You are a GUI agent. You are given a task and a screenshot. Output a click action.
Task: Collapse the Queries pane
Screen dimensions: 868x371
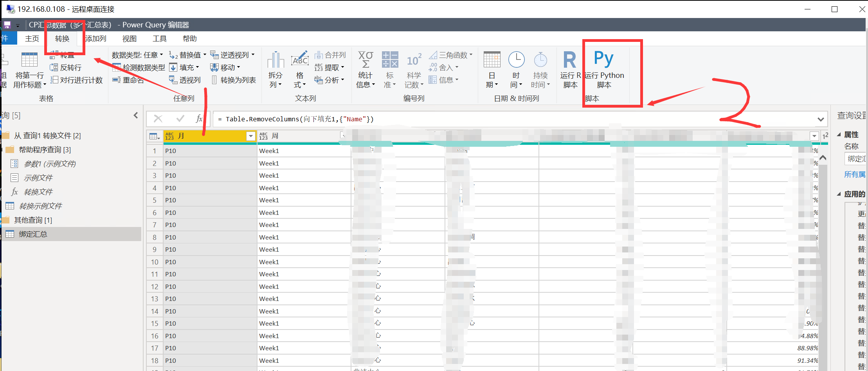136,115
